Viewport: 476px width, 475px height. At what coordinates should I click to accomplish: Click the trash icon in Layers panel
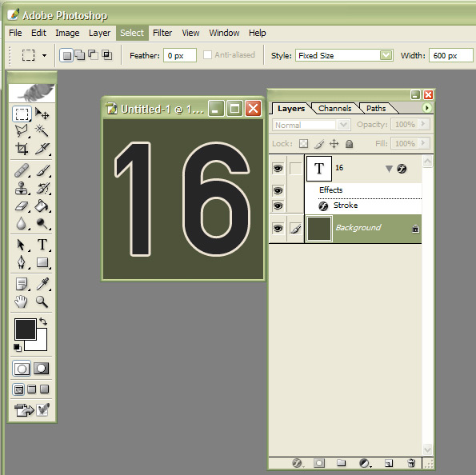pyautogui.click(x=411, y=462)
